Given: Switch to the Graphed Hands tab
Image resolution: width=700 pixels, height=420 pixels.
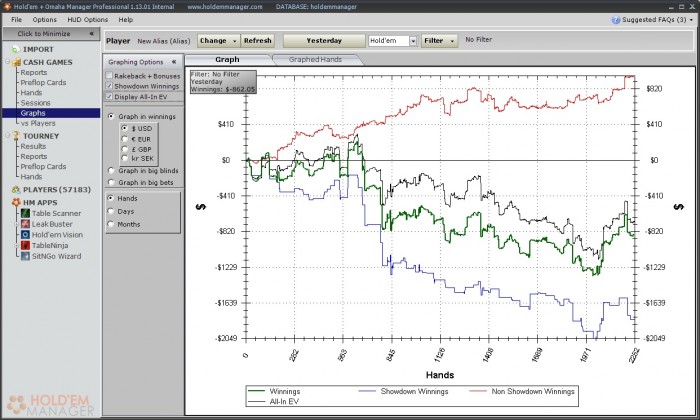Looking at the screenshot, I should coord(315,59).
